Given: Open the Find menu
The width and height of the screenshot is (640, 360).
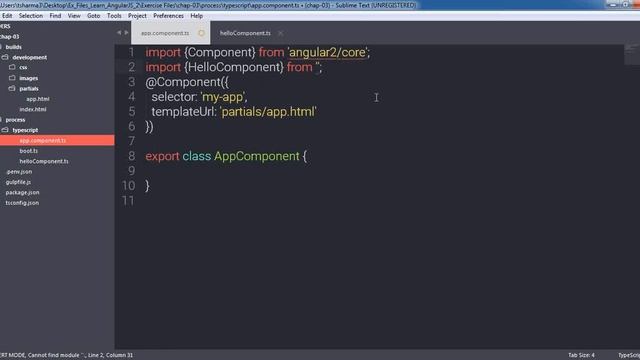Looking at the screenshot, I should click(x=55, y=16).
